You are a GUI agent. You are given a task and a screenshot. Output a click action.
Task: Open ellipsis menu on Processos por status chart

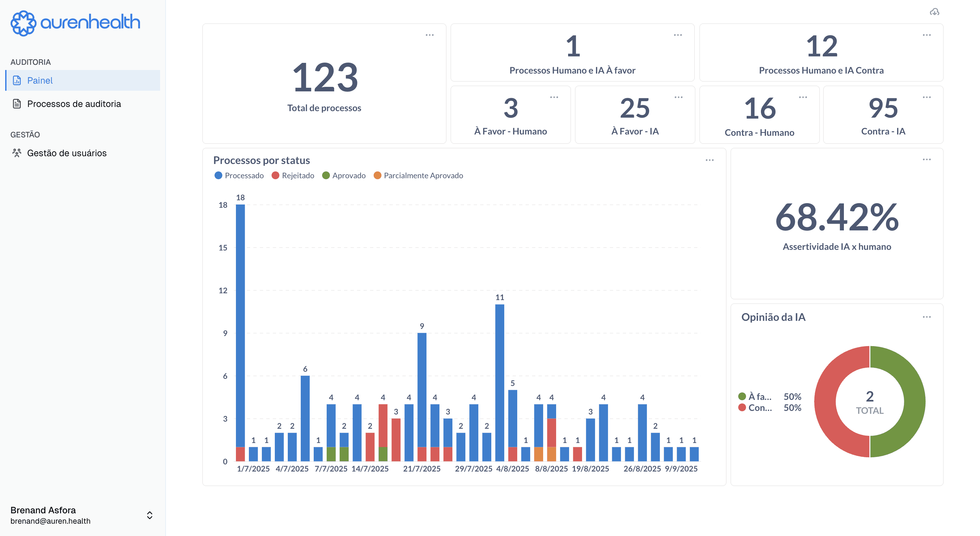(709, 160)
